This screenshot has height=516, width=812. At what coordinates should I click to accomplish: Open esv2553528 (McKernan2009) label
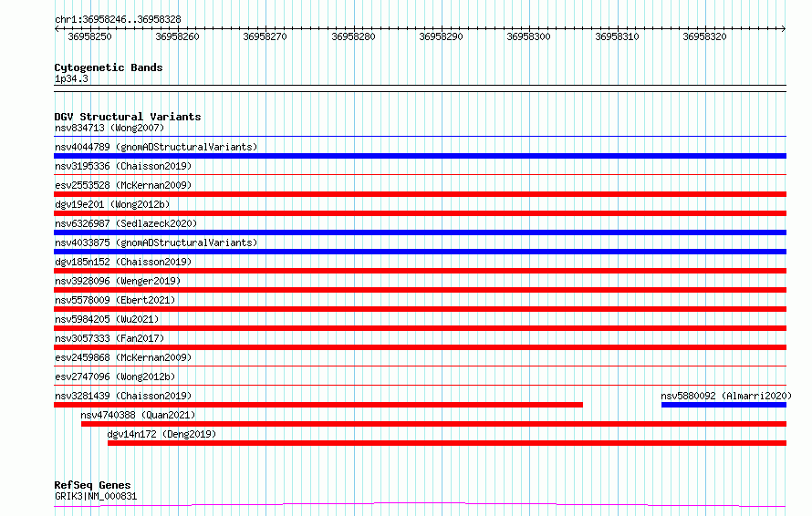[x=123, y=185]
